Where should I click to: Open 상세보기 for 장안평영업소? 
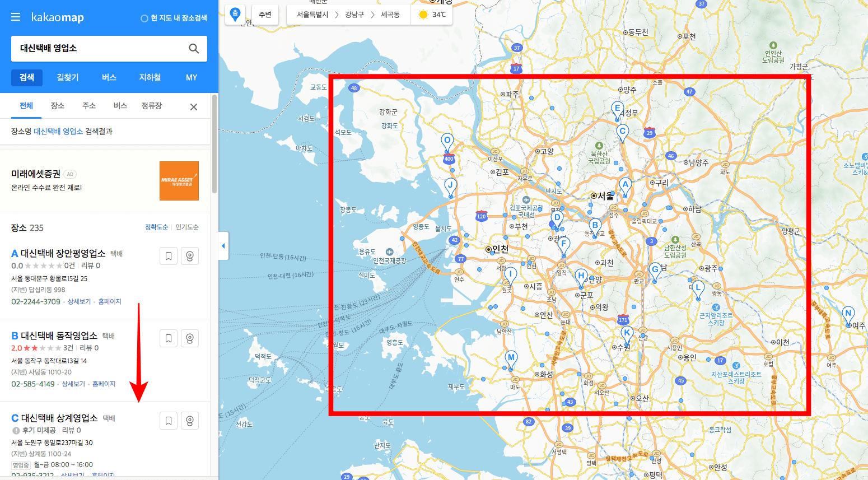coord(79,302)
